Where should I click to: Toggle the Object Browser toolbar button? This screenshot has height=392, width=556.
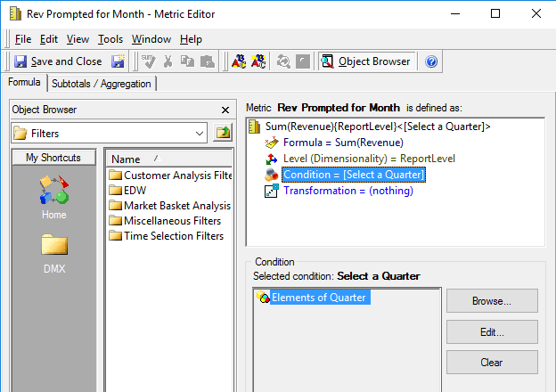click(x=366, y=61)
